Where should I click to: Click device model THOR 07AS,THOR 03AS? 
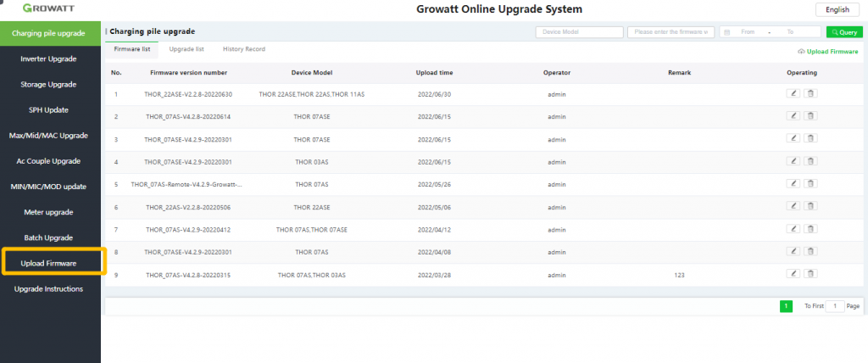coord(312,275)
